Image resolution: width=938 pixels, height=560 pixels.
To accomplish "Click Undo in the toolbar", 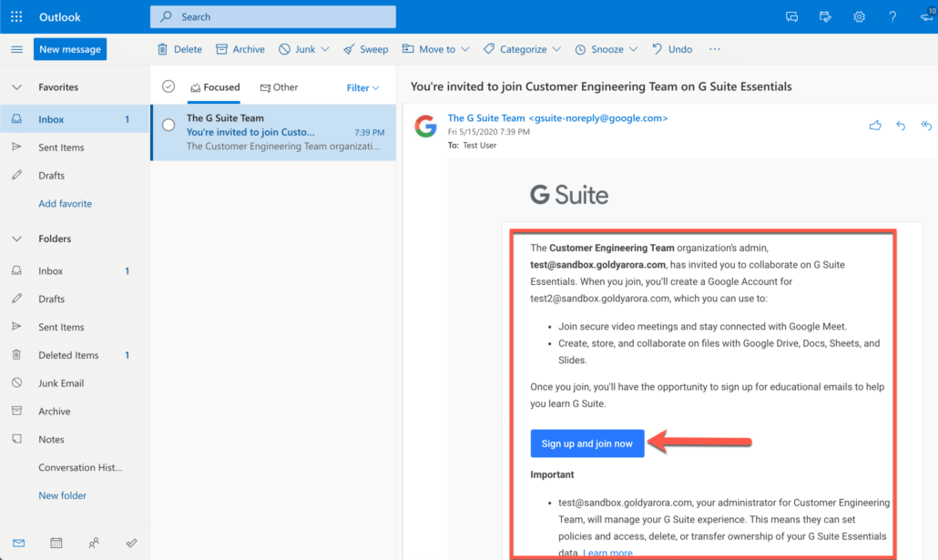I will [672, 49].
